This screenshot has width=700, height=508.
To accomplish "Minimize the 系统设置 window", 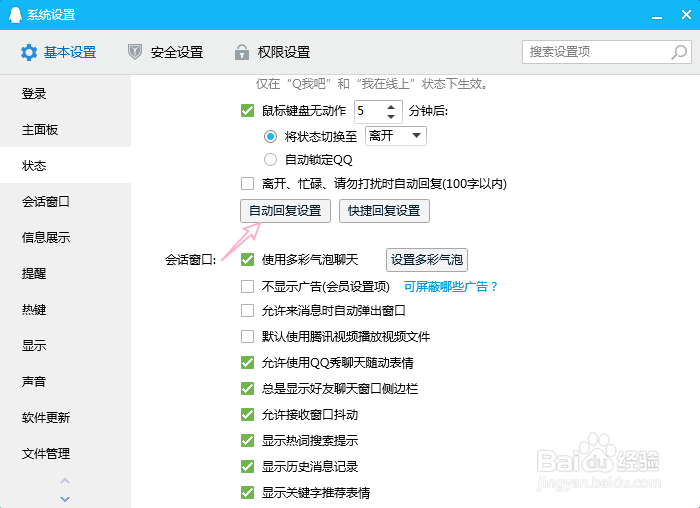I will point(657,16).
